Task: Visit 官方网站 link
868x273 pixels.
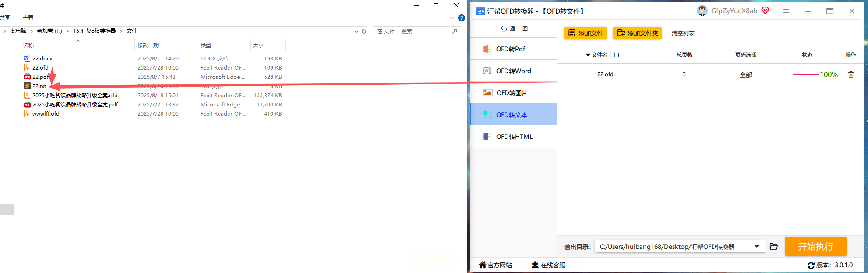Action: [x=495, y=265]
